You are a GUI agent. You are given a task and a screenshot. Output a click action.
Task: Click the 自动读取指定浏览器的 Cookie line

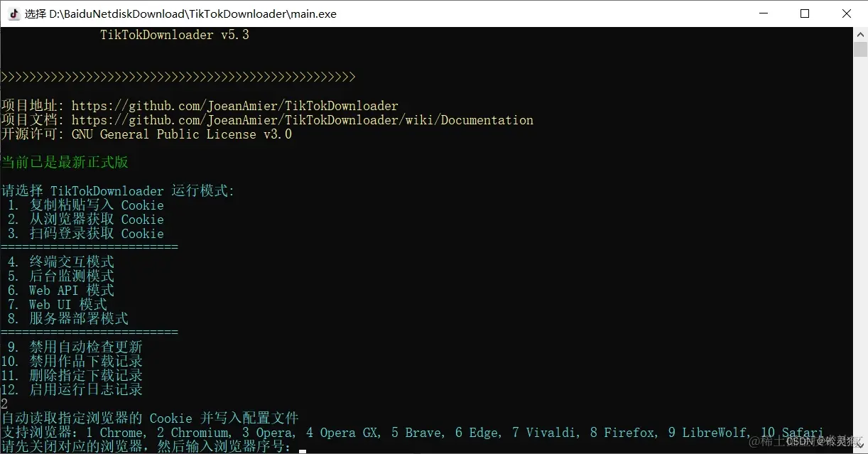(150, 418)
